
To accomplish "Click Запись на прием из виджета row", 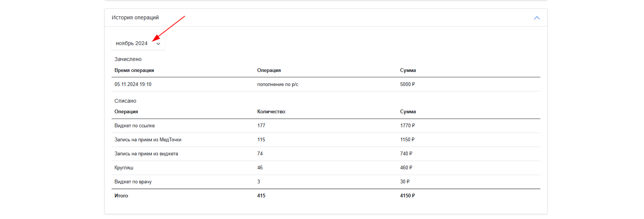I will [x=326, y=154].
